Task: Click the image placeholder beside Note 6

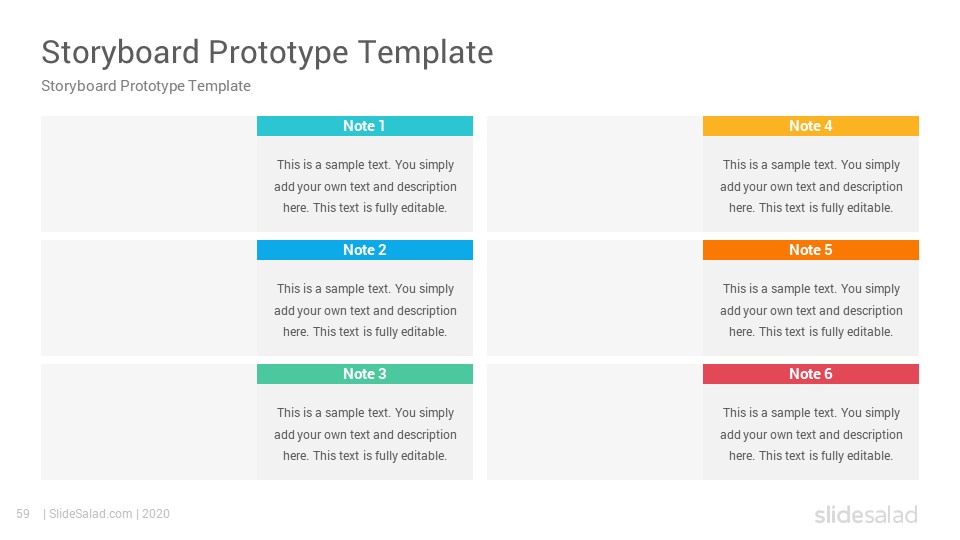Action: (594, 422)
